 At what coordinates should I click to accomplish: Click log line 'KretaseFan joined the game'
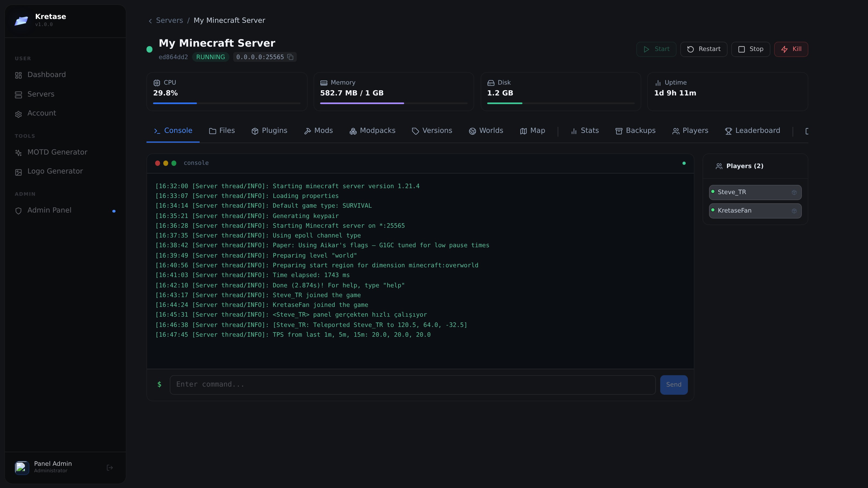click(x=262, y=305)
